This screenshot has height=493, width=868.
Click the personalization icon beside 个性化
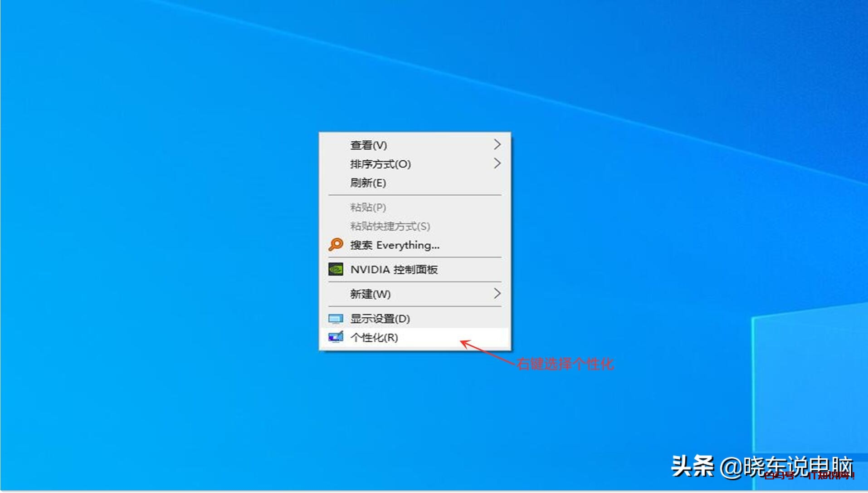coord(336,337)
